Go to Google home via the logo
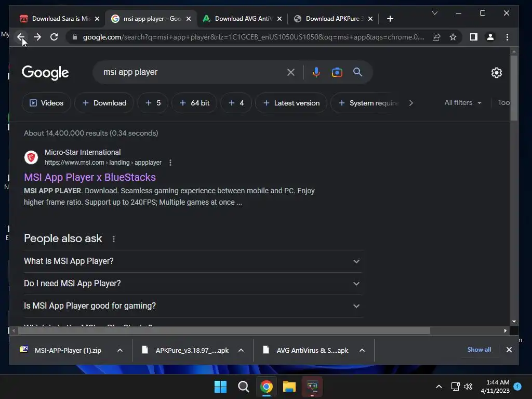The image size is (532, 399). click(45, 73)
